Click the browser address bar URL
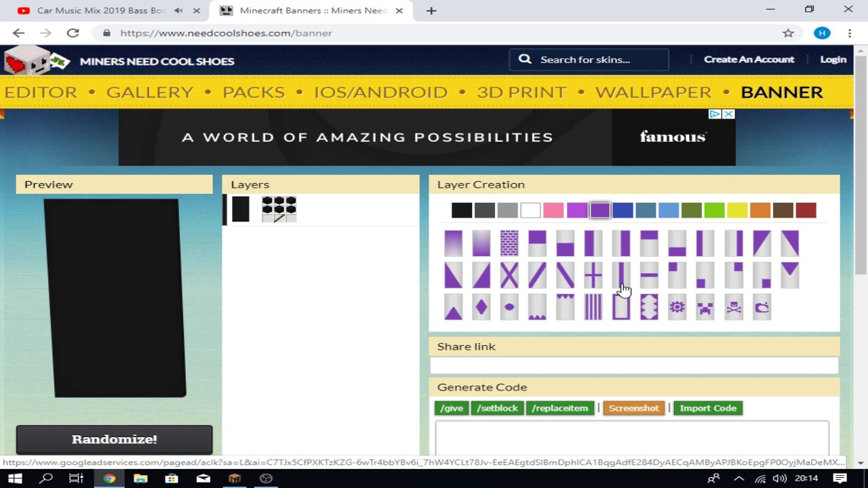 click(226, 33)
